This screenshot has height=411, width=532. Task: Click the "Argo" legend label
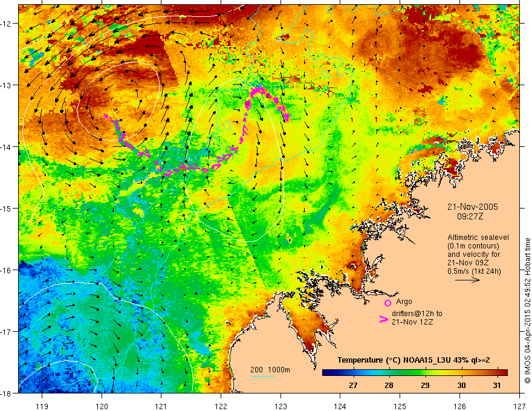pyautogui.click(x=404, y=302)
